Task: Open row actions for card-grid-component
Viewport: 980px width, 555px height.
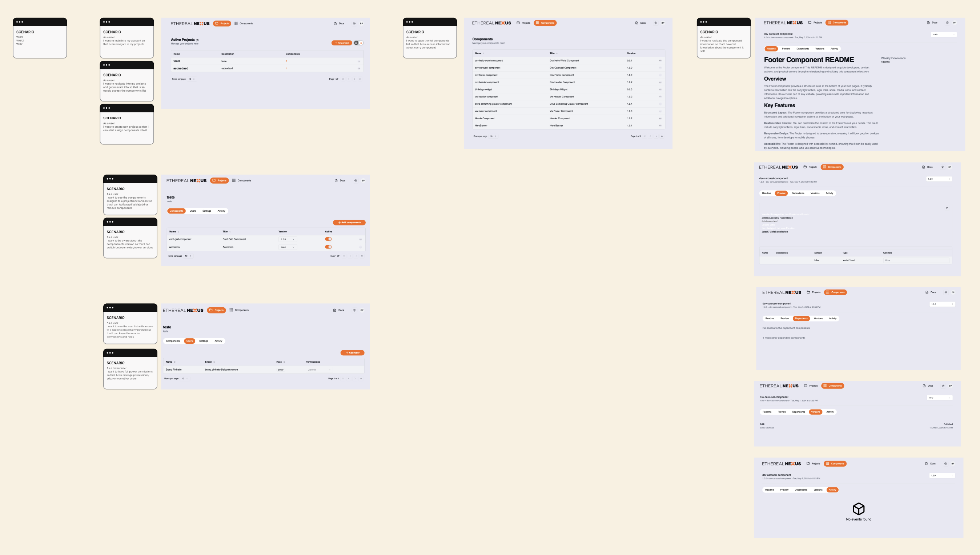Action: point(360,239)
